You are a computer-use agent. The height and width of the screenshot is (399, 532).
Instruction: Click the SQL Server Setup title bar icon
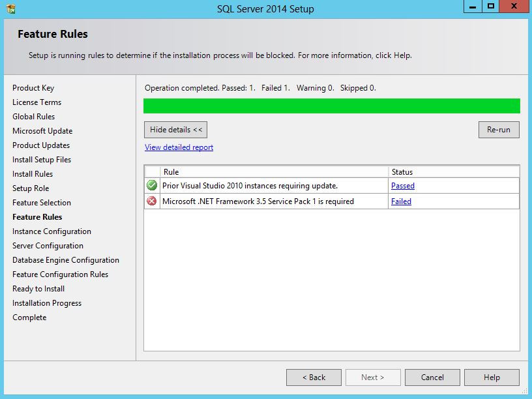pos(10,9)
